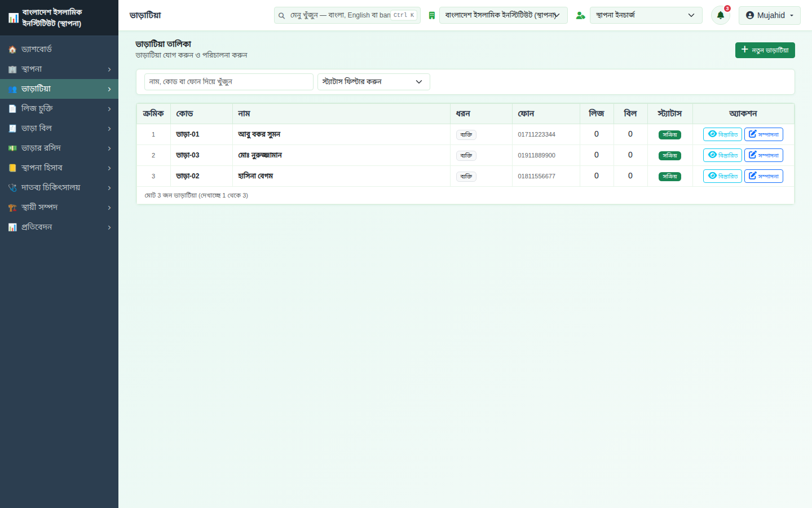
Task: Click the user role icon beside স্থাপনা ইনচার্জ
Action: pos(580,15)
